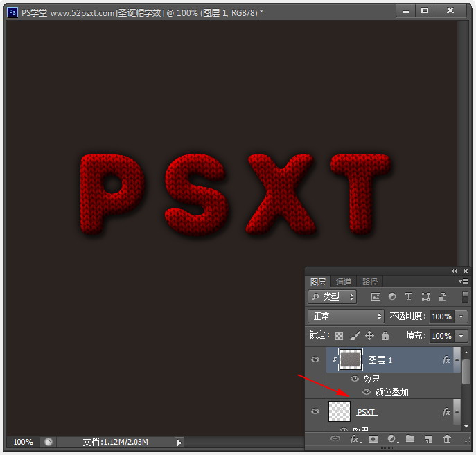The image size is (476, 455).
Task: Filter layers by type T icon
Action: 409,296
